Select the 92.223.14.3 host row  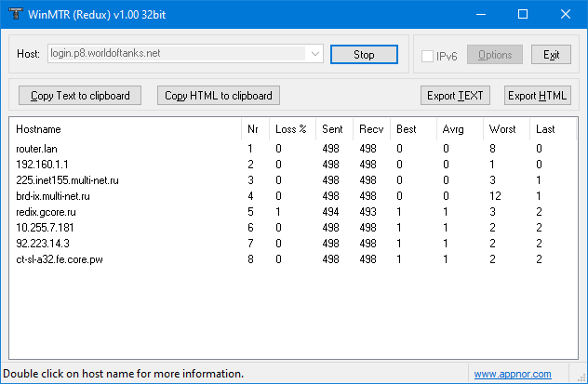coord(293,244)
